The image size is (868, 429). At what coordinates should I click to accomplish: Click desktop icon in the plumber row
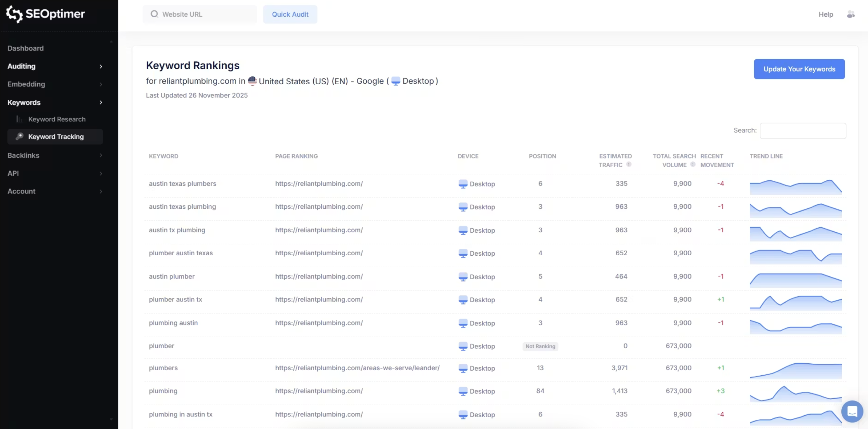pyautogui.click(x=463, y=346)
